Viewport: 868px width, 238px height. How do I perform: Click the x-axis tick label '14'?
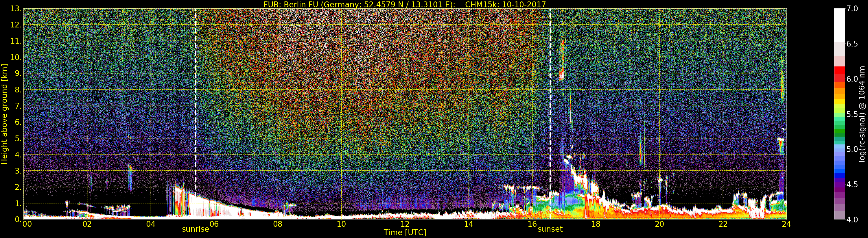coord(468,224)
